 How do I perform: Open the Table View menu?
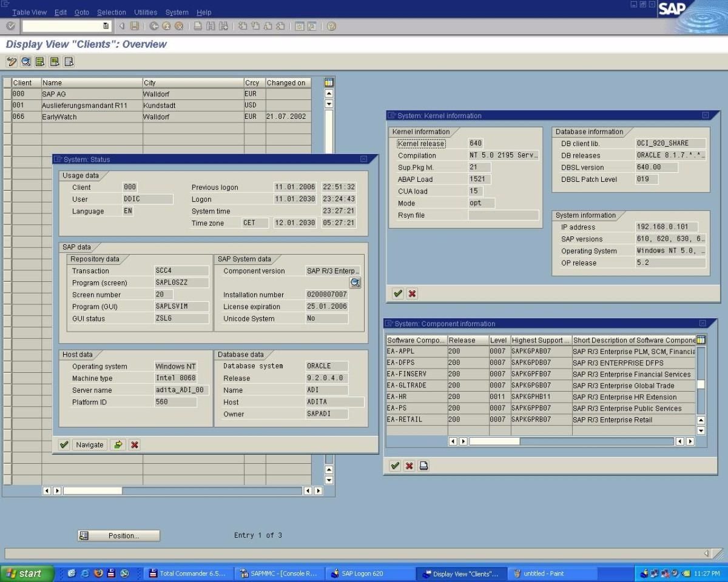29,12
